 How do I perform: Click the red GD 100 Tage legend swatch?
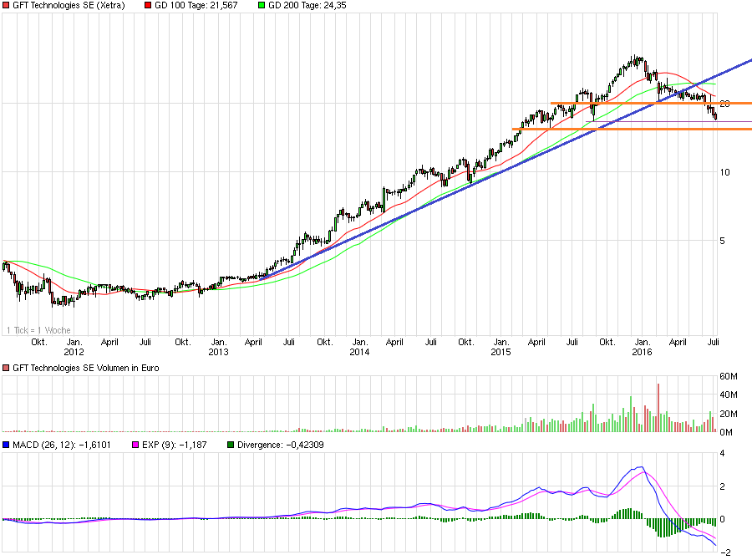click(x=148, y=5)
